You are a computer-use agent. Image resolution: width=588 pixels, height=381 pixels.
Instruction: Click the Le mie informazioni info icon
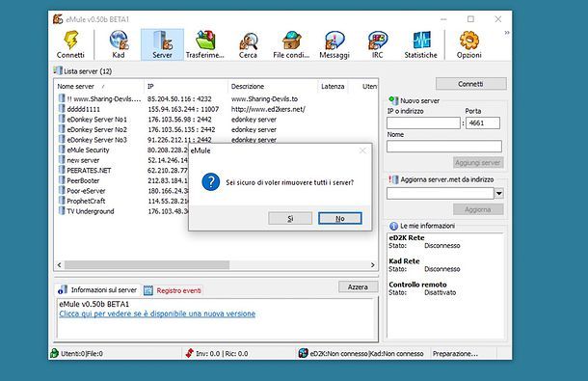[393, 226]
